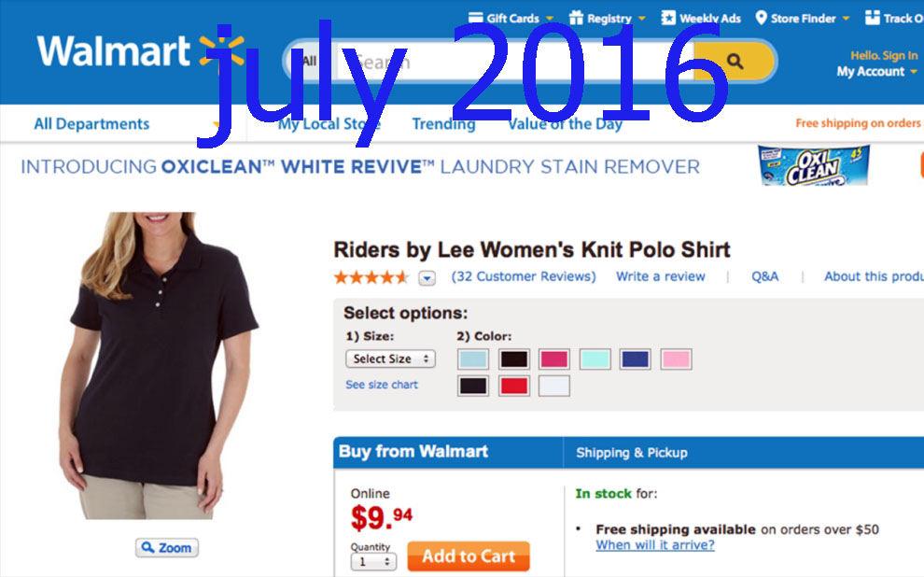Click the Zoom magnifier under product image

[x=167, y=548]
